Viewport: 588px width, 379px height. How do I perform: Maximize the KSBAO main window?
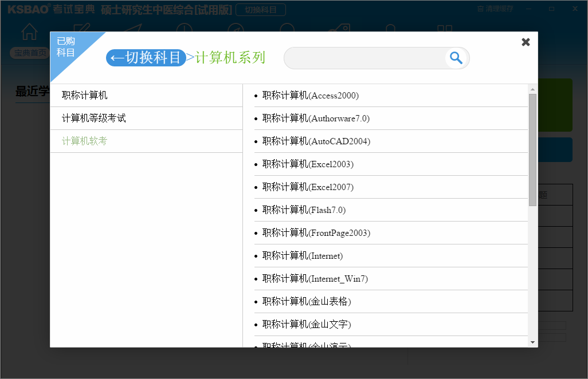[x=551, y=9]
